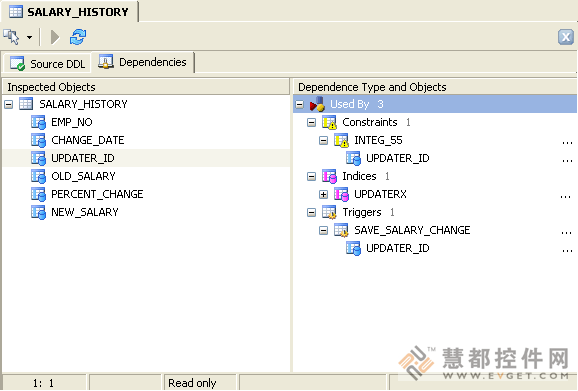578x391 pixels.
Task: Select the Constraints 1 row text
Action: (x=376, y=122)
